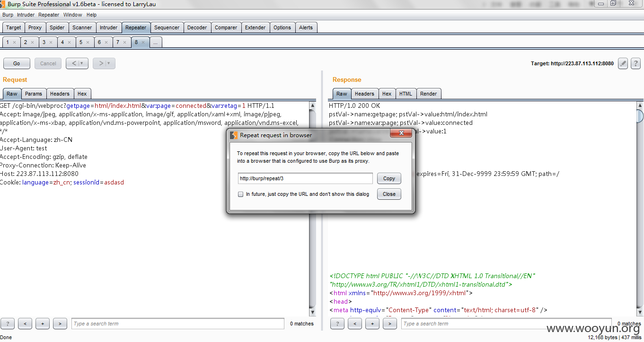The height and width of the screenshot is (342, 644).
Task: Open the Help menu
Action: click(x=91, y=15)
